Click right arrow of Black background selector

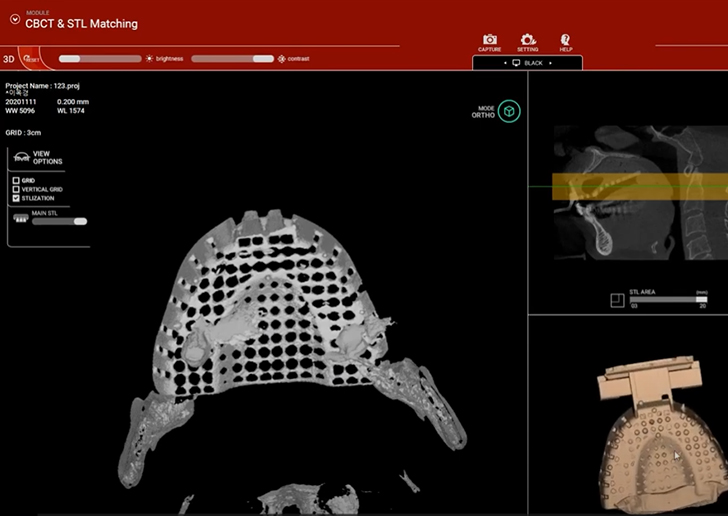[551, 63]
